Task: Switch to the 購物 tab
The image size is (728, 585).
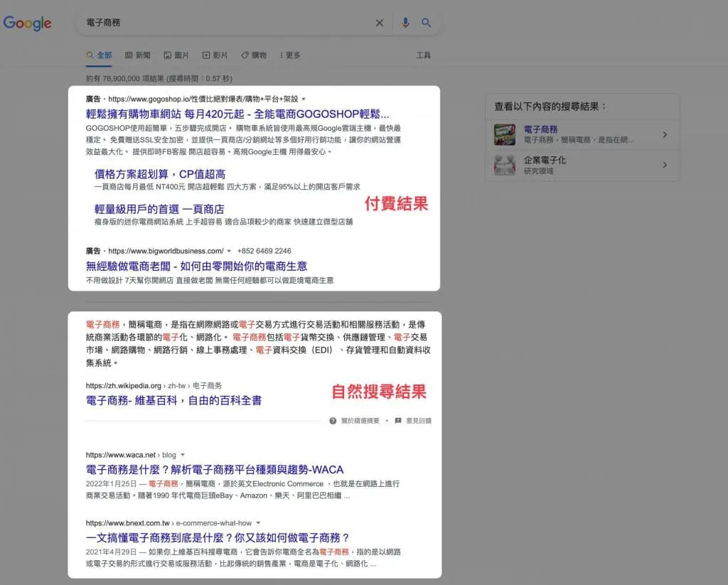Action: [x=254, y=55]
